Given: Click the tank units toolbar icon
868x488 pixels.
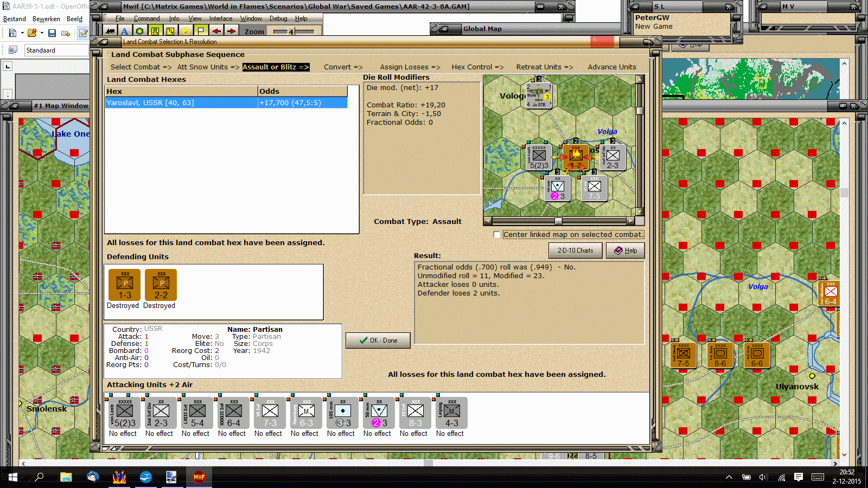Looking at the screenshot, I should (111, 31).
